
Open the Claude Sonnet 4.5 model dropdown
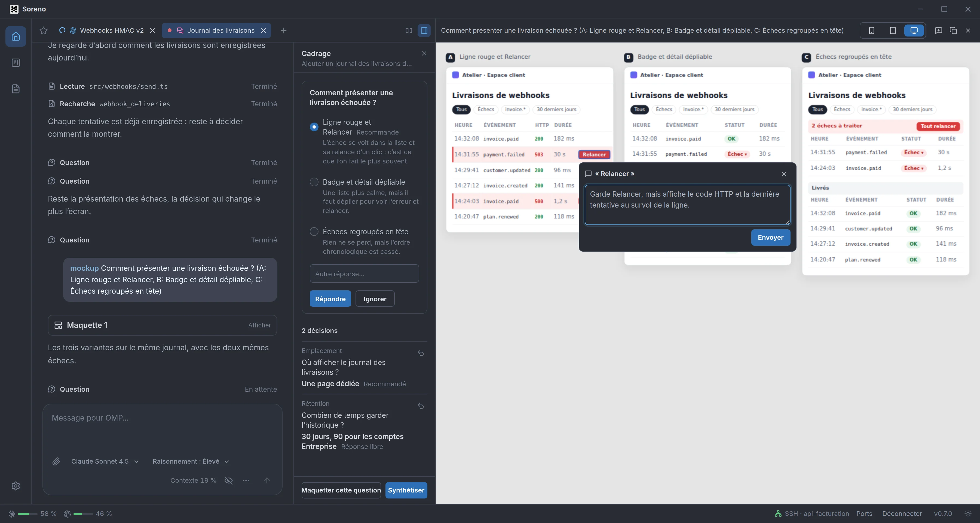105,461
